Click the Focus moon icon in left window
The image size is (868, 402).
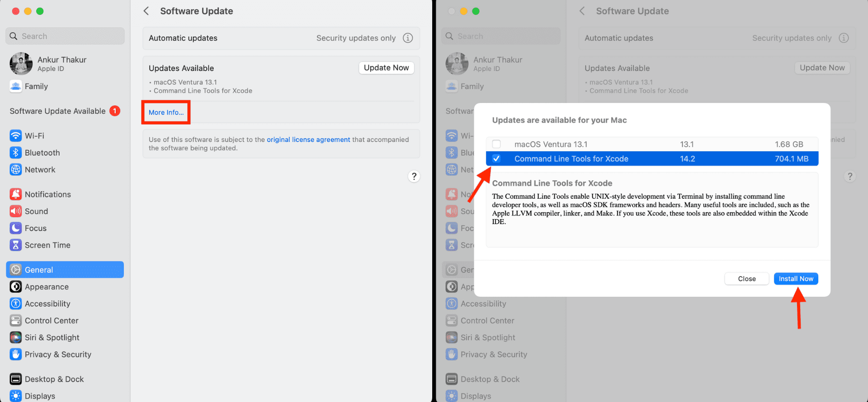[15, 228]
